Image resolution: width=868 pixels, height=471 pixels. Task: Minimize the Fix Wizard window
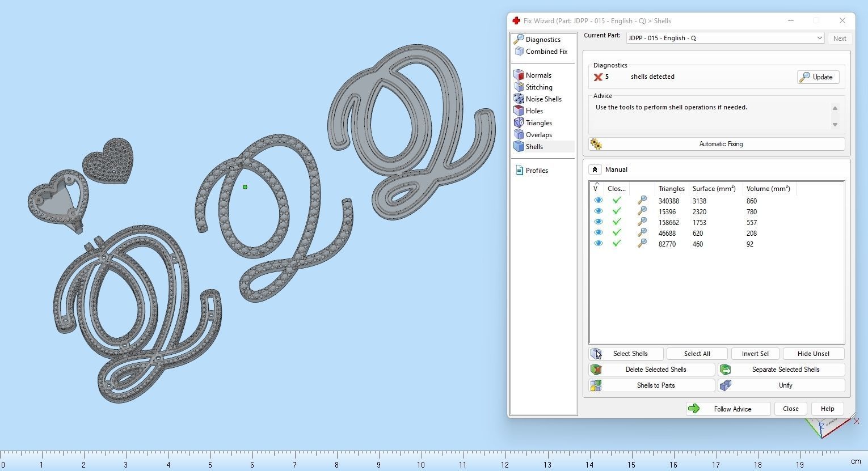790,20
